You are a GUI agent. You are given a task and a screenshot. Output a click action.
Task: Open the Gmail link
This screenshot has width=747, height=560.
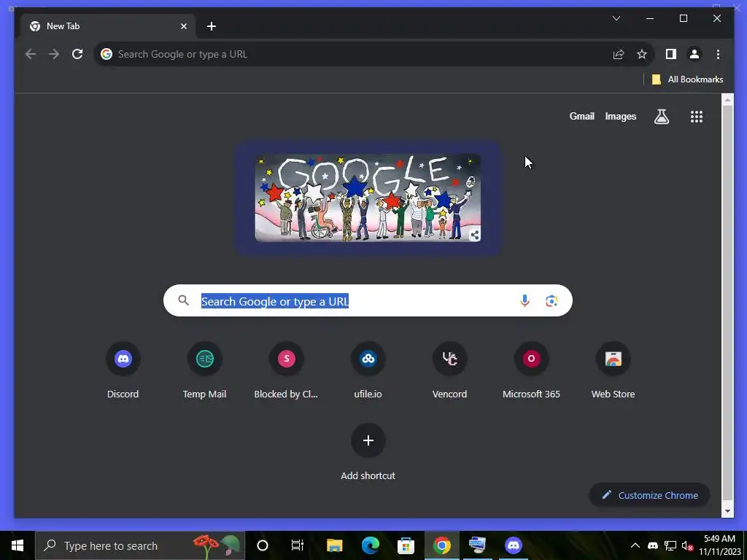click(x=581, y=116)
